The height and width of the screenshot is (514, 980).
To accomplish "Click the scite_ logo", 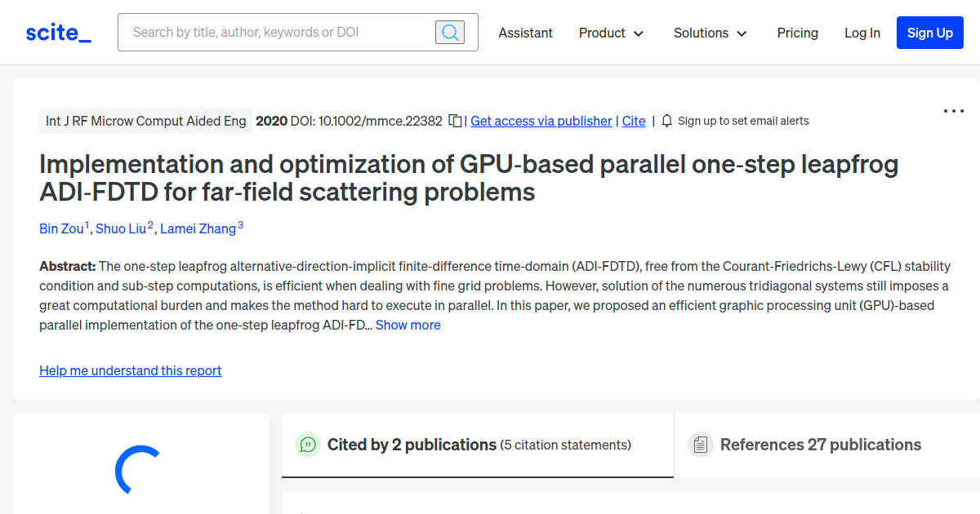I will (57, 32).
